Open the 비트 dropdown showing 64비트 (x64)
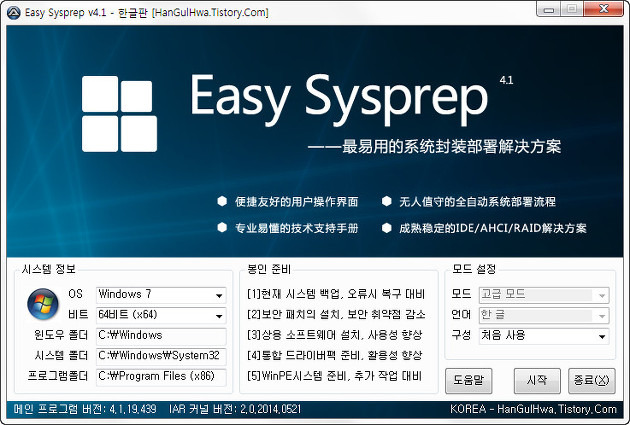 coord(161,315)
